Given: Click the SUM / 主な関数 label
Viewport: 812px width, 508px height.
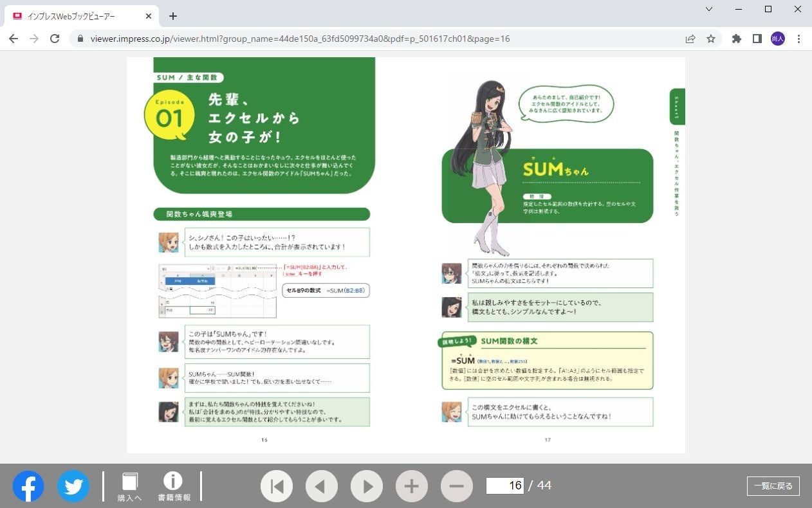Looking at the screenshot, I should coord(189,78).
